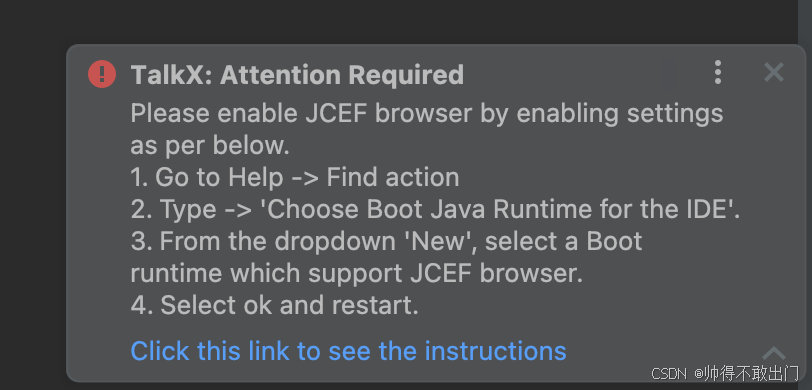Open the three-dot notification options menu

718,73
